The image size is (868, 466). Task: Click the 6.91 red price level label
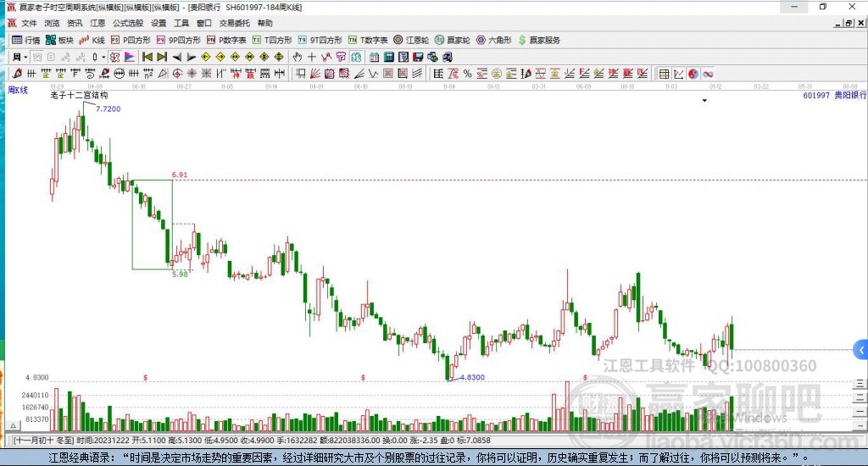point(180,175)
